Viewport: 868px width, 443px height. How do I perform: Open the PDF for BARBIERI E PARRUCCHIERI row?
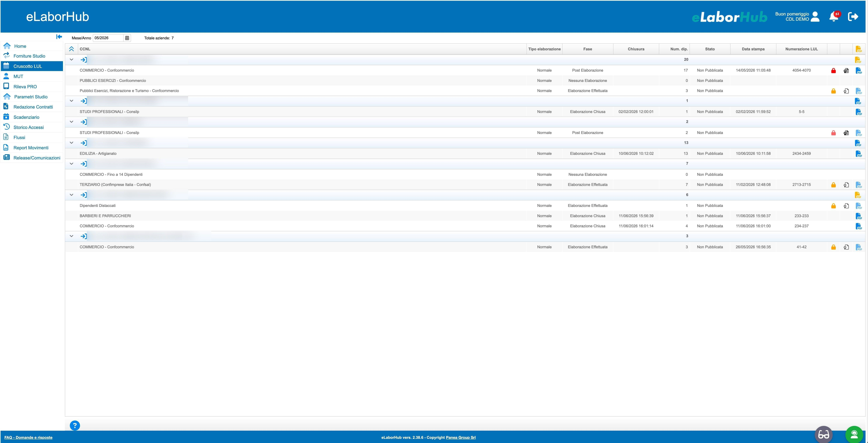click(x=859, y=216)
